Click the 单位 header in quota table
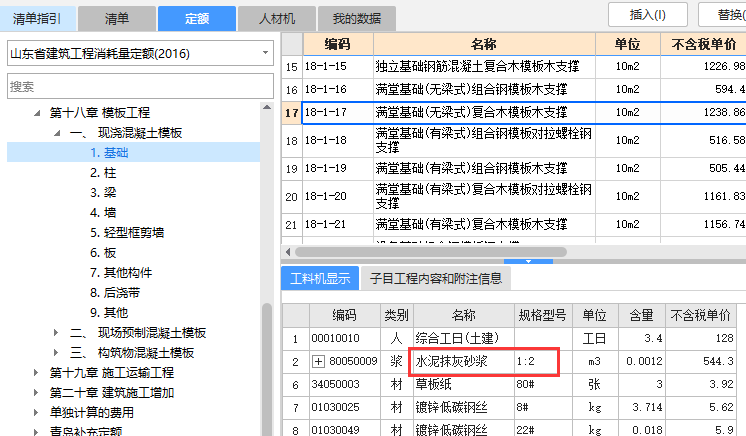This screenshot has height=436, width=746. coord(628,44)
